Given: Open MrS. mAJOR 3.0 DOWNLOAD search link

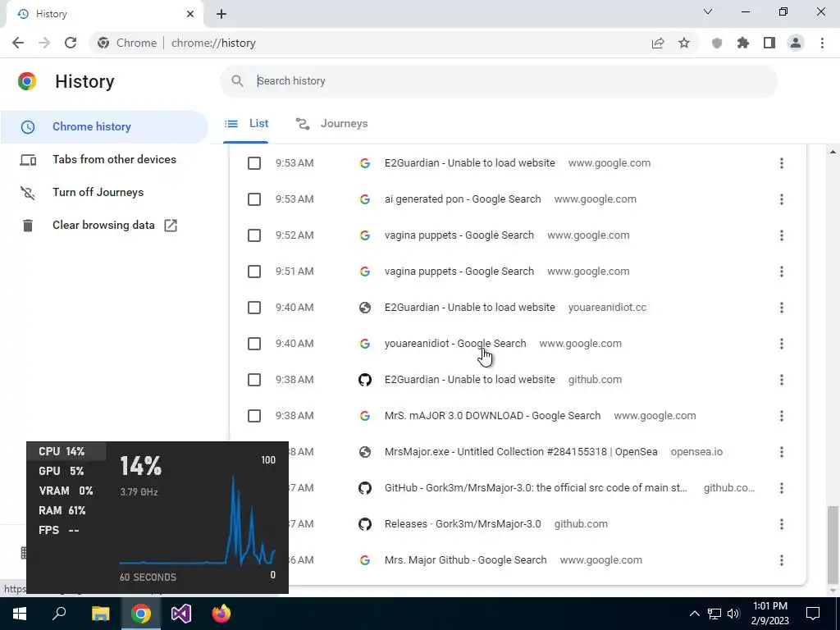Looking at the screenshot, I should click(x=492, y=416).
